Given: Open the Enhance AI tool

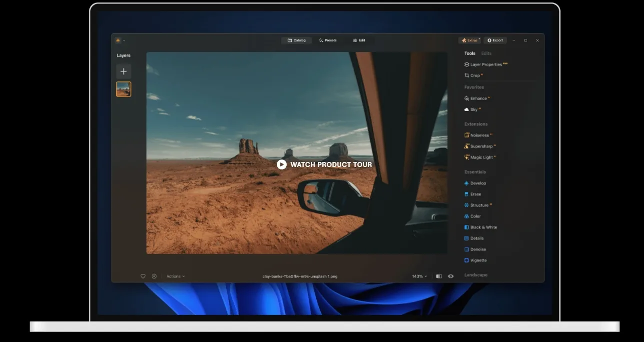Looking at the screenshot, I should point(478,98).
